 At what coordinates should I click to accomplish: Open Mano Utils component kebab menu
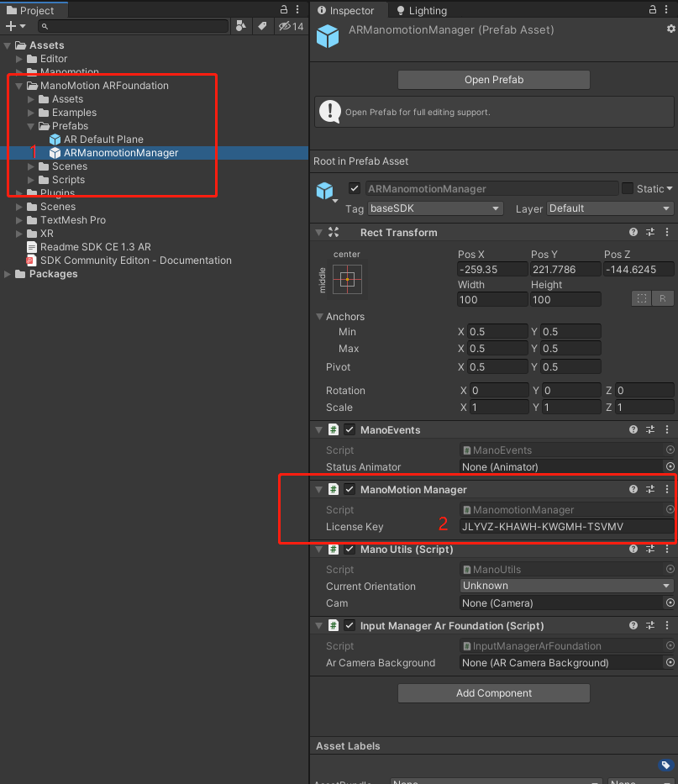coord(667,549)
